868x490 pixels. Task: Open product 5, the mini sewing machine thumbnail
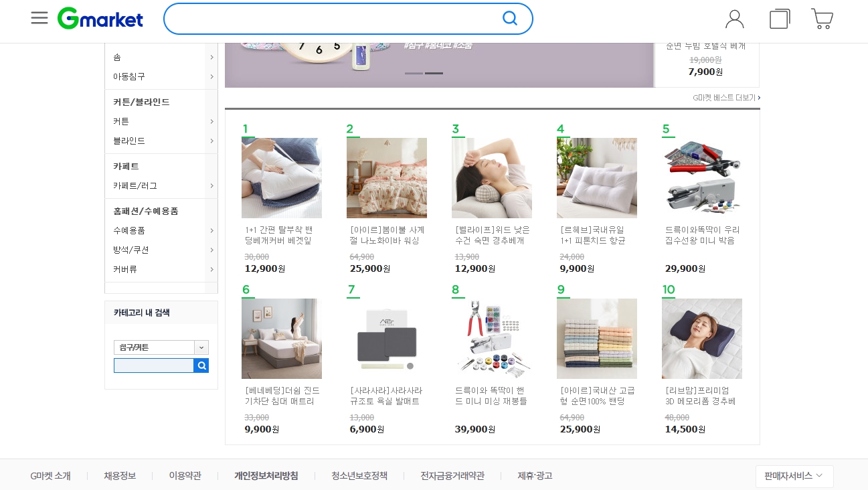[x=701, y=178]
